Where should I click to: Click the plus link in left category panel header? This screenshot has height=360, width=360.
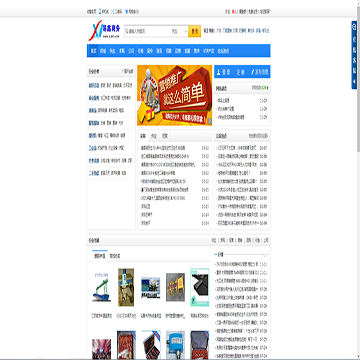click(x=128, y=71)
